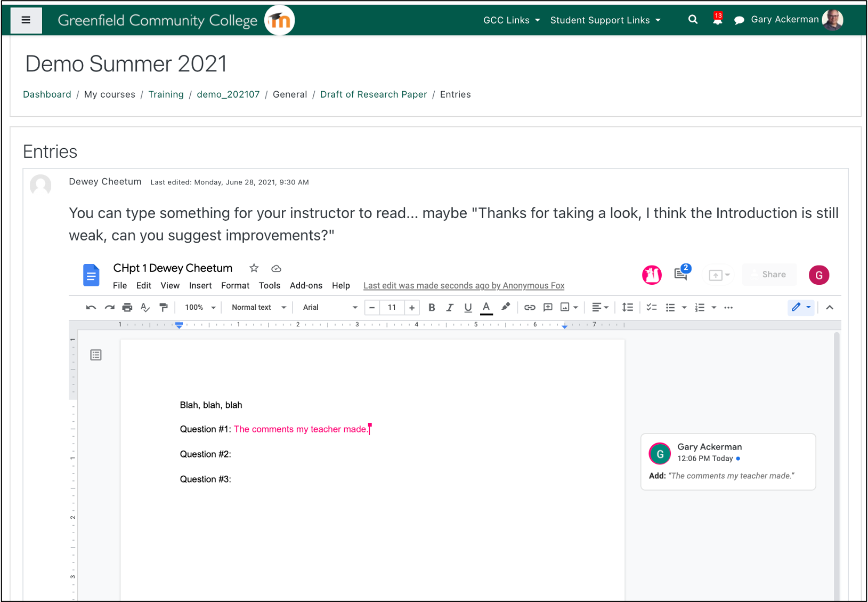This screenshot has width=868, height=602.
Task: Collapse the toolbar with the hide-menus chevron
Action: pos(830,307)
